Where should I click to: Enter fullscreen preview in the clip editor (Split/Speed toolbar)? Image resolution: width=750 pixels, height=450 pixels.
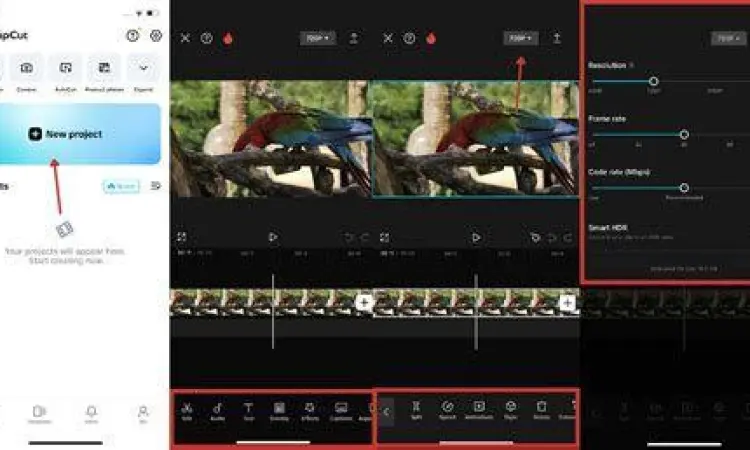pos(385,238)
